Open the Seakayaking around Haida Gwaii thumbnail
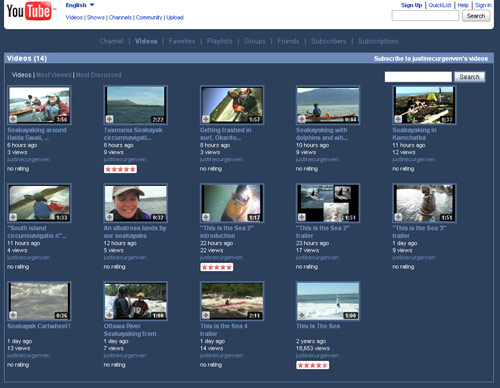Viewport: 500px width, 388px height. pyautogui.click(x=39, y=105)
